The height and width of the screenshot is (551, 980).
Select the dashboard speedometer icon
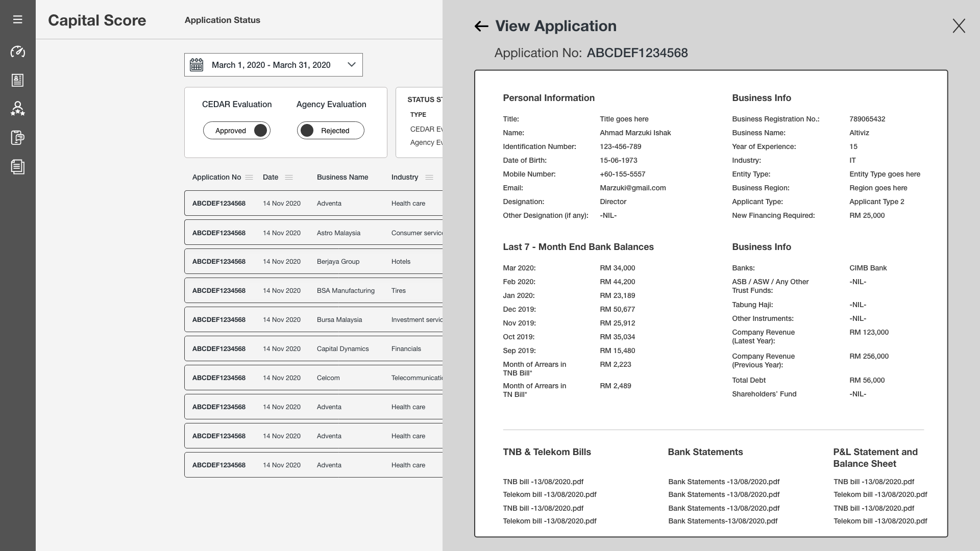(x=18, y=52)
